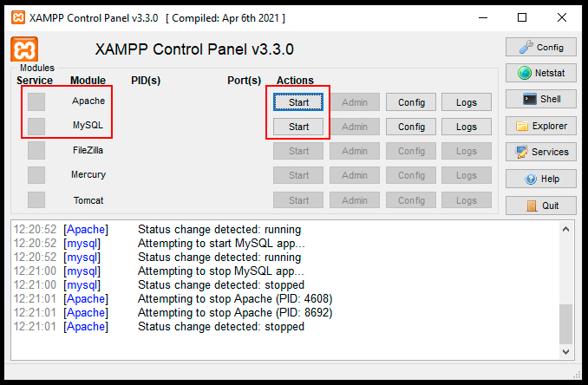Toggle the MySQL service checkbox

click(36, 127)
